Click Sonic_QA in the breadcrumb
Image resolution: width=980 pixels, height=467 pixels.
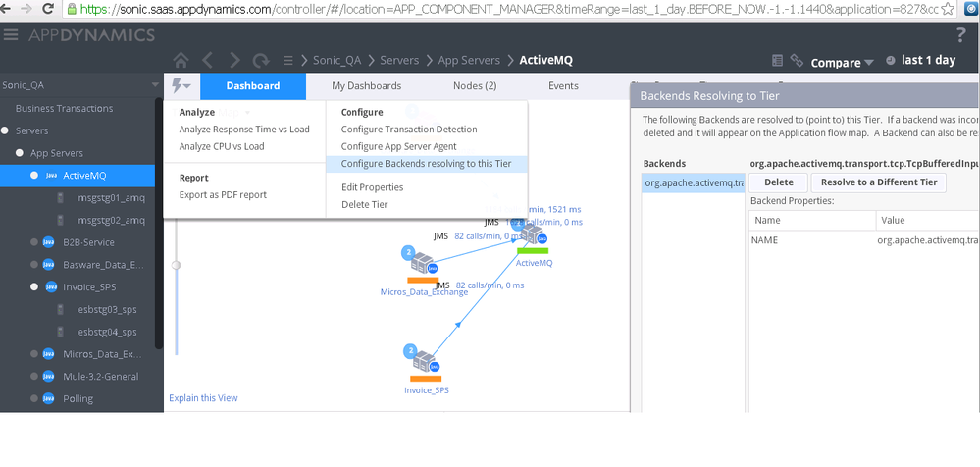[336, 61]
